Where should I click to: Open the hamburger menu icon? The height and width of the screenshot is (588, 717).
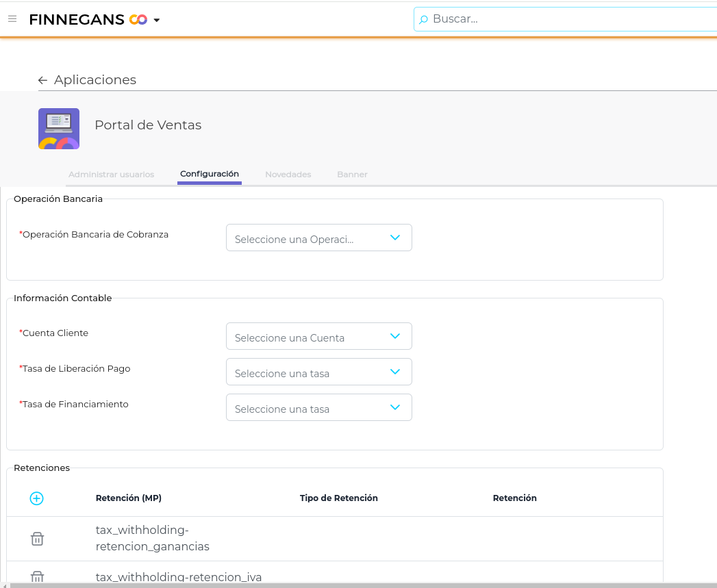(12, 19)
